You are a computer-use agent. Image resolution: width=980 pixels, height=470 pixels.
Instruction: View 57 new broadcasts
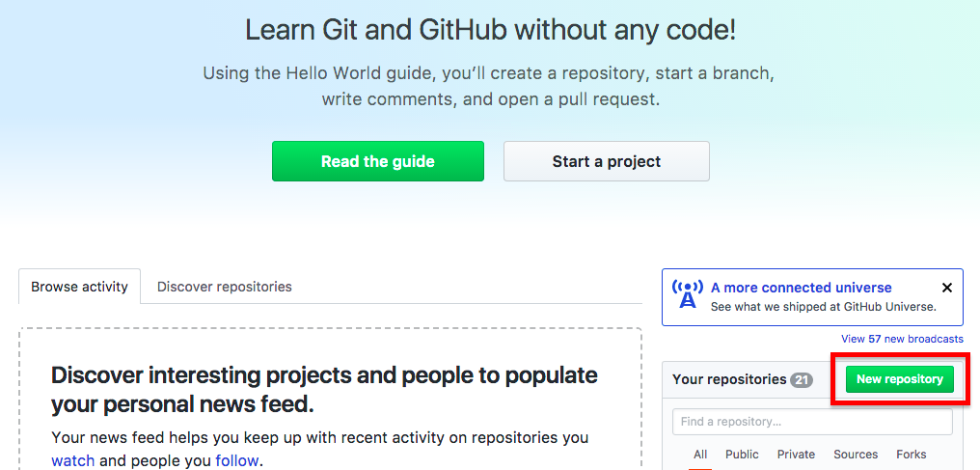(902, 339)
